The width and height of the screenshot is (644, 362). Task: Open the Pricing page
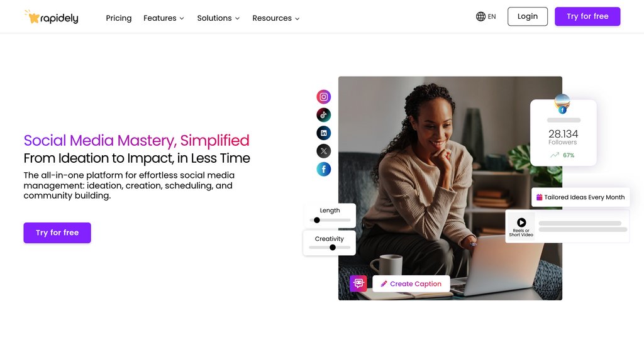(x=119, y=18)
